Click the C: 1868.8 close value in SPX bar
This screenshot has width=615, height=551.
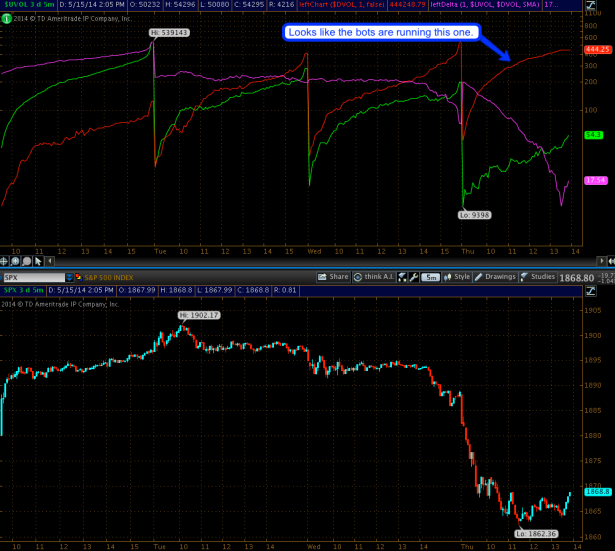click(x=253, y=290)
